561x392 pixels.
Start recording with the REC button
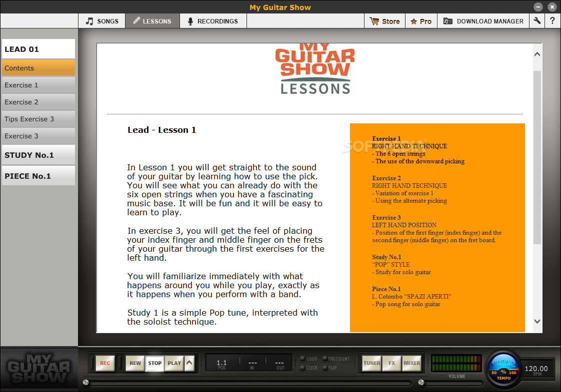click(105, 363)
